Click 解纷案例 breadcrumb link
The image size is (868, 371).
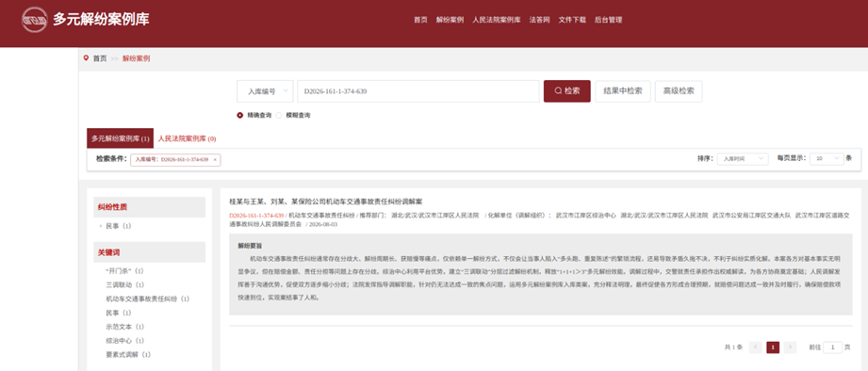136,58
